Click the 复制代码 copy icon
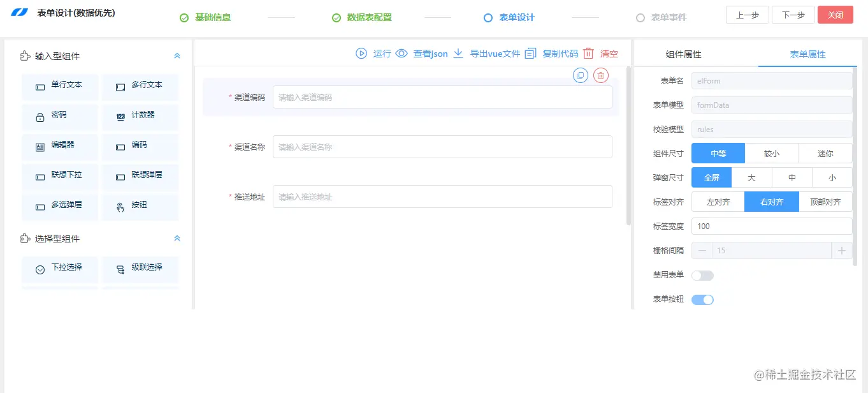Image resolution: width=868 pixels, height=393 pixels. 530,54
